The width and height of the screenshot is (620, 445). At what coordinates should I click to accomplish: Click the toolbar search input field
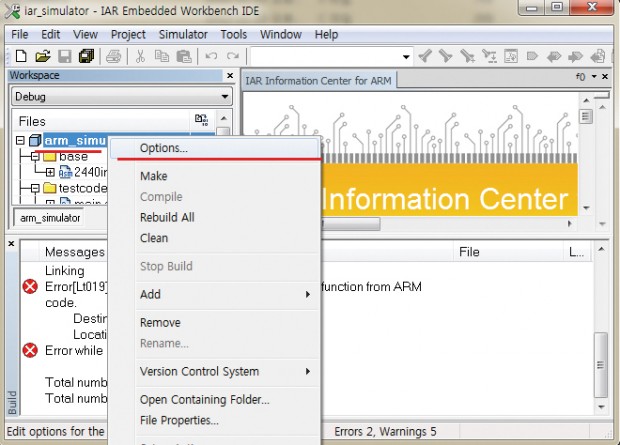click(326, 57)
